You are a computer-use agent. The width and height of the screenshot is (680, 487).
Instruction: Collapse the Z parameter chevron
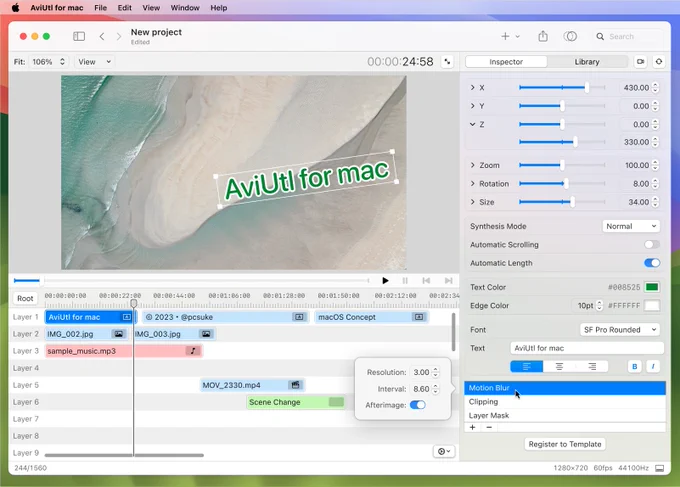[472, 124]
